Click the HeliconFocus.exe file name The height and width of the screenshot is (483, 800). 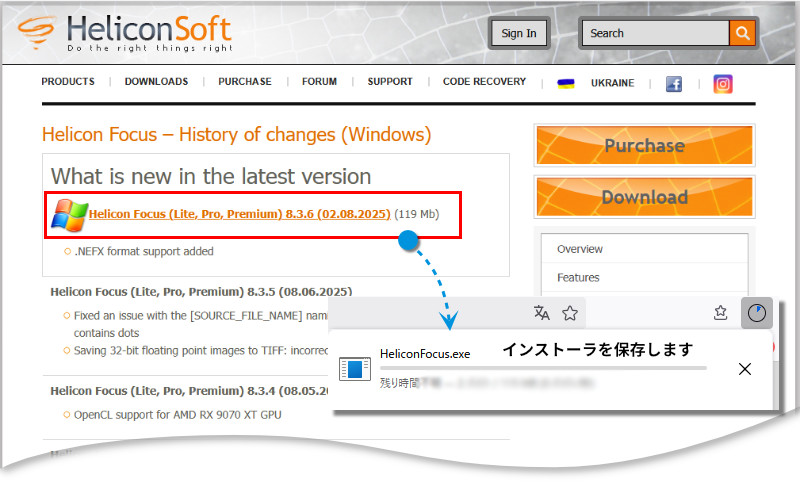(x=425, y=354)
